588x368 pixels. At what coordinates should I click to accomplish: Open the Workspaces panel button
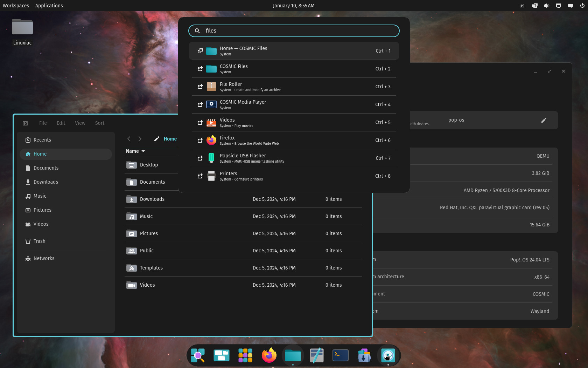click(16, 6)
